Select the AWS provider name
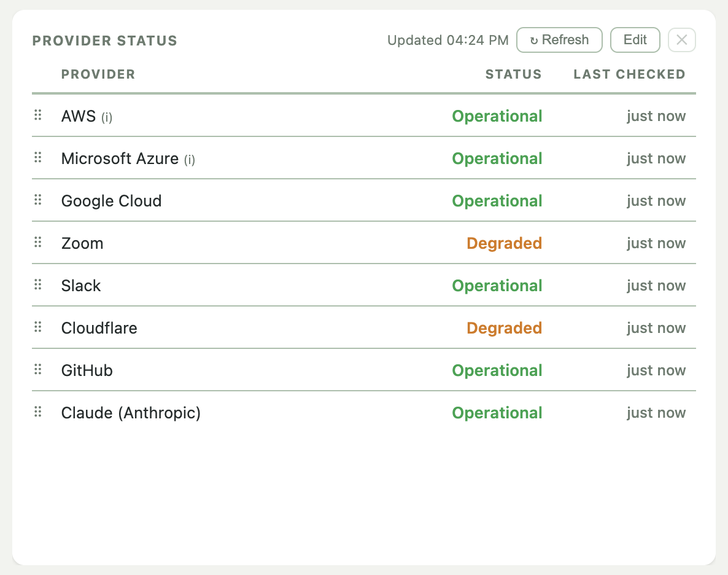 point(79,116)
